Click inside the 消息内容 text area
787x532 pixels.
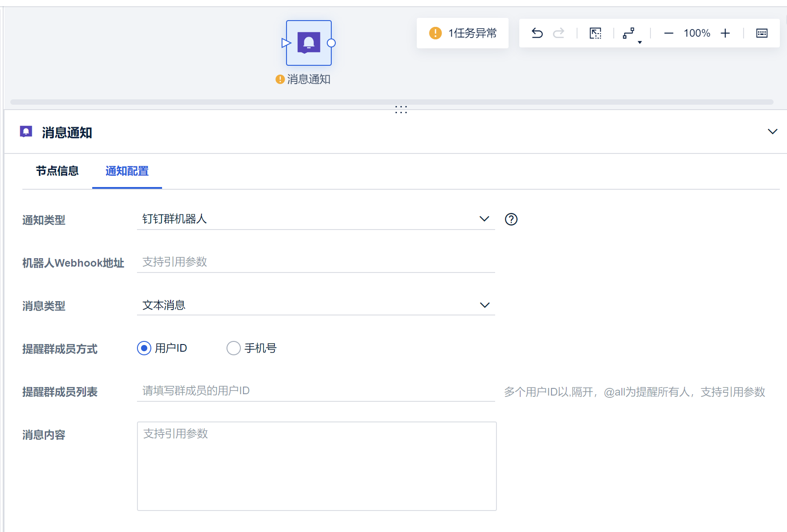pos(317,466)
